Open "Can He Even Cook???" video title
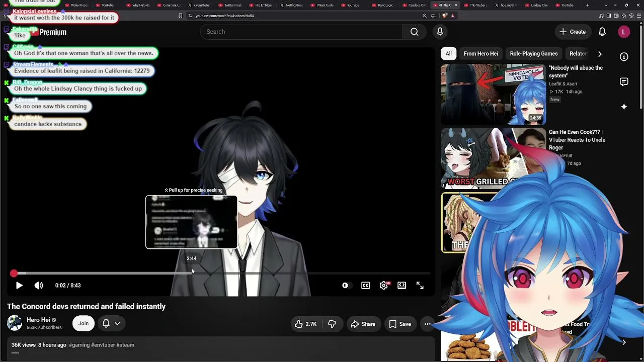 (x=577, y=140)
